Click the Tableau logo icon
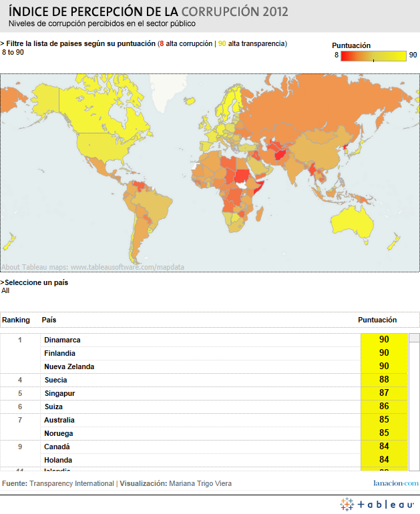Viewport: 420px width, 514px height. [347, 504]
